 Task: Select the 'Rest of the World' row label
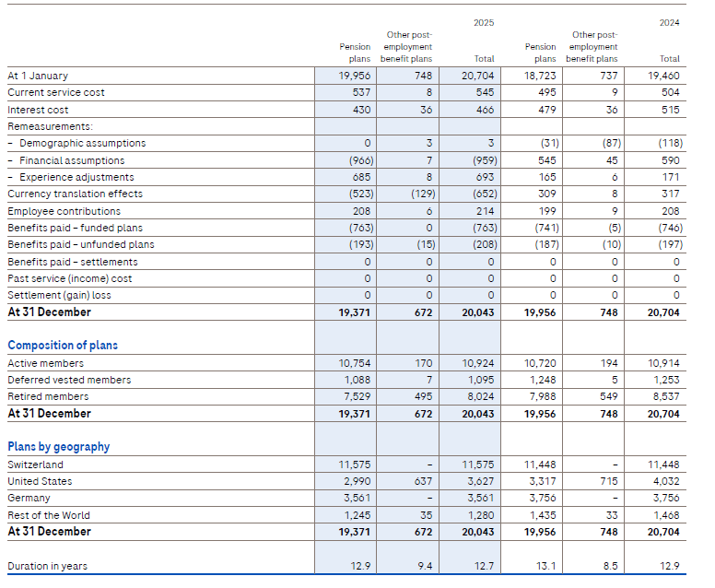(x=49, y=515)
